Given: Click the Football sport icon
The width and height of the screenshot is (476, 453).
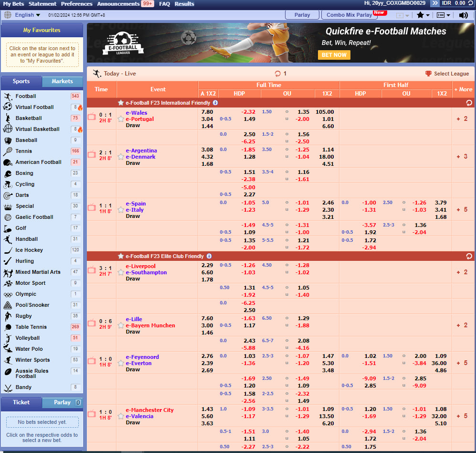Looking at the screenshot, I should point(8,97).
